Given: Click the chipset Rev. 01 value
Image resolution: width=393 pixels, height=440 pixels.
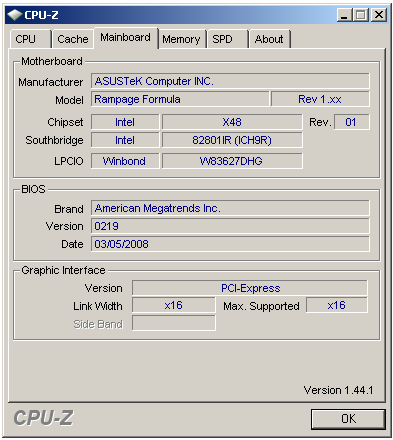Looking at the screenshot, I should pos(351,122).
